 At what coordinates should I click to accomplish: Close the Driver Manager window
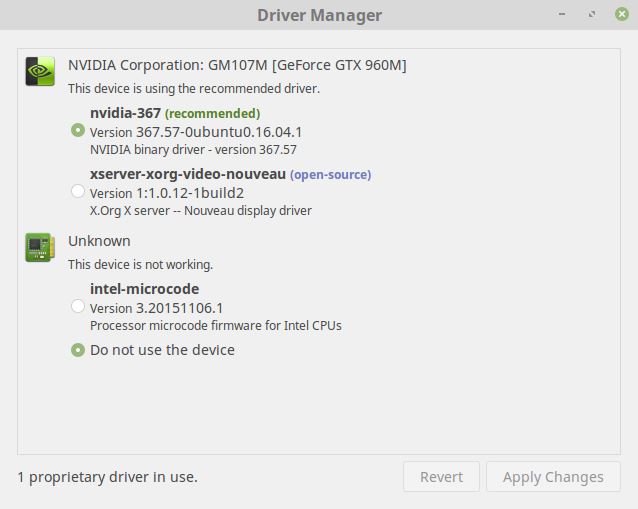pos(622,14)
